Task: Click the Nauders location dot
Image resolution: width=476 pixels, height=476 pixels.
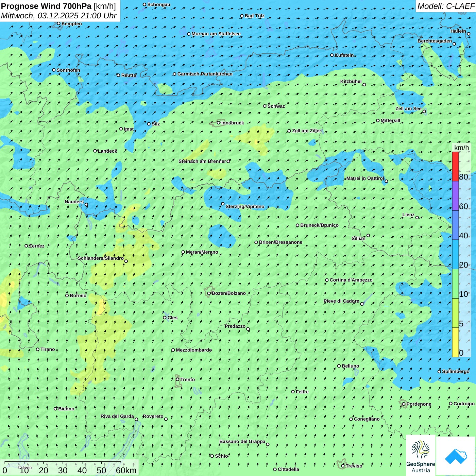Action: click(86, 204)
